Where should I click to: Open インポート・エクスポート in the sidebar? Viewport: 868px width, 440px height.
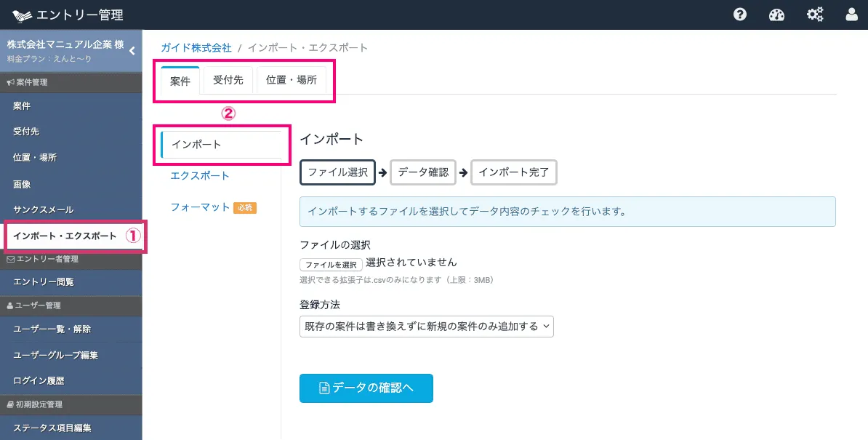point(65,236)
